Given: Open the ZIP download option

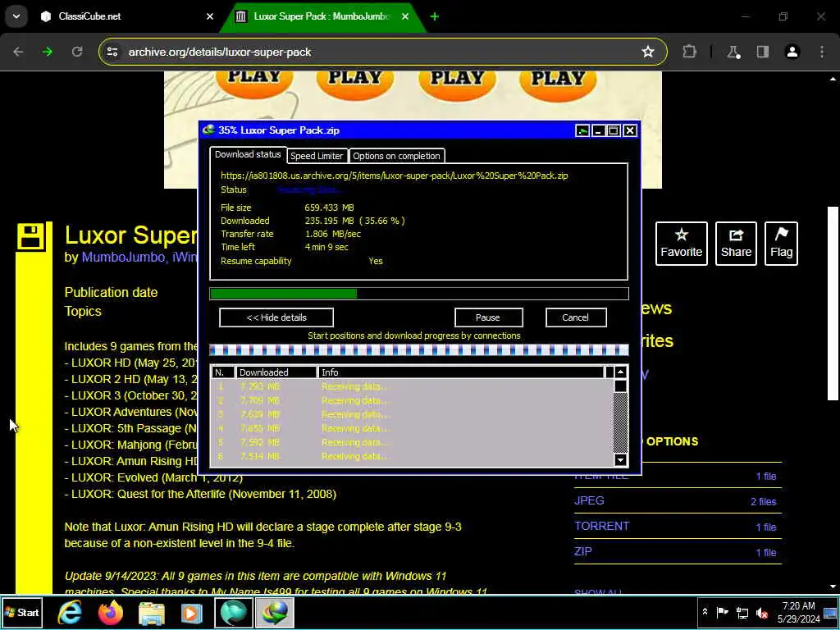Looking at the screenshot, I should pos(583,551).
